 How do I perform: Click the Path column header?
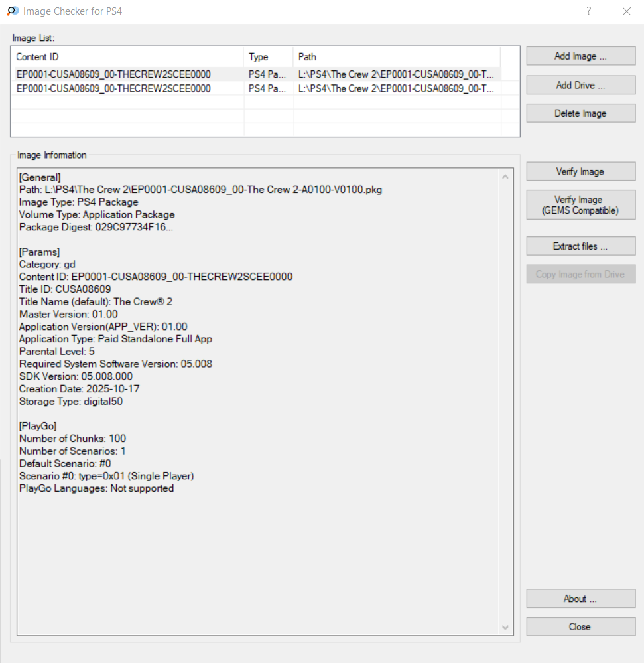click(397, 57)
